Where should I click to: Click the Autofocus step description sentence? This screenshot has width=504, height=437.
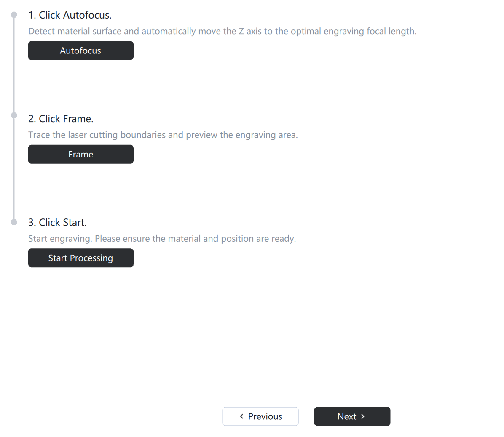pyautogui.click(x=222, y=31)
